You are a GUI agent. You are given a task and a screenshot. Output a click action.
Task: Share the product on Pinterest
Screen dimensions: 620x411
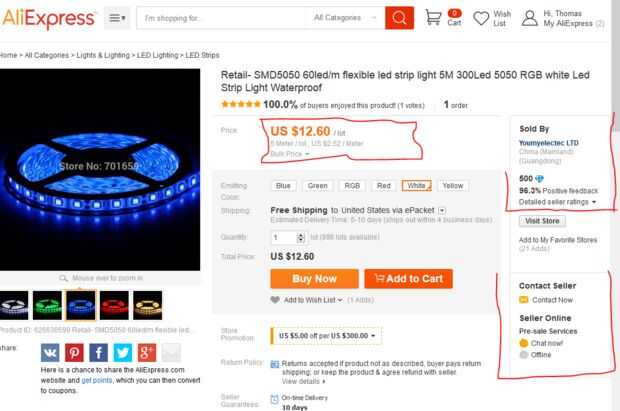(74, 352)
